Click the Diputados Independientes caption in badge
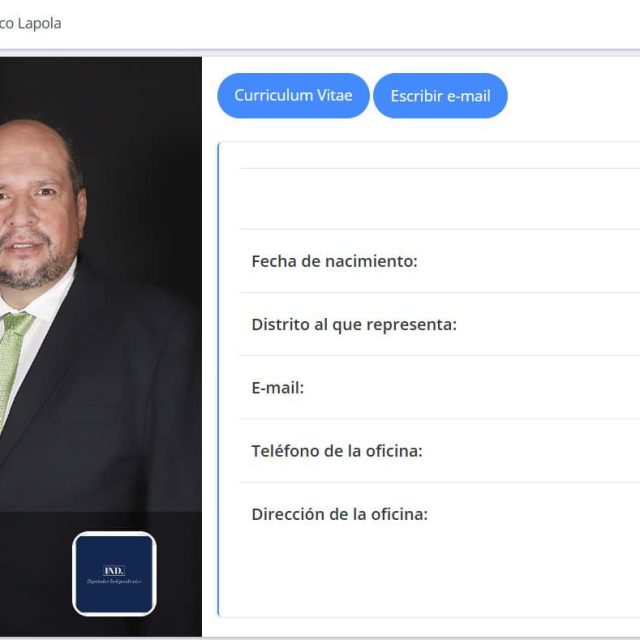 pyautogui.click(x=114, y=581)
